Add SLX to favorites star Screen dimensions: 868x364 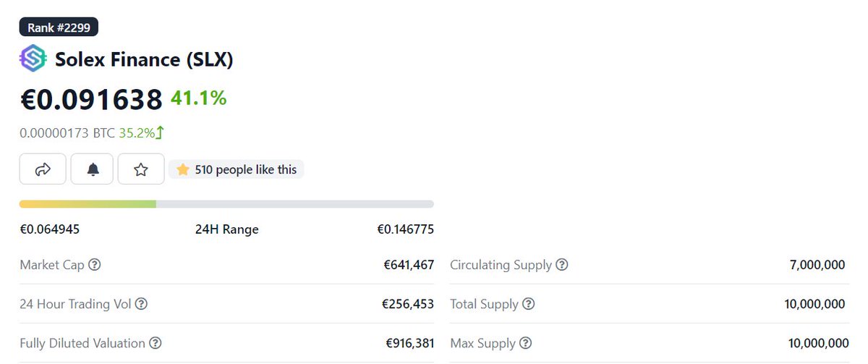[x=141, y=169]
